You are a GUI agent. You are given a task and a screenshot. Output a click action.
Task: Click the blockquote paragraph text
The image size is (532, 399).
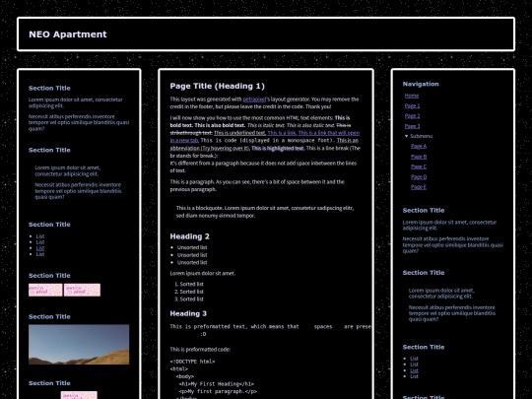click(265, 212)
